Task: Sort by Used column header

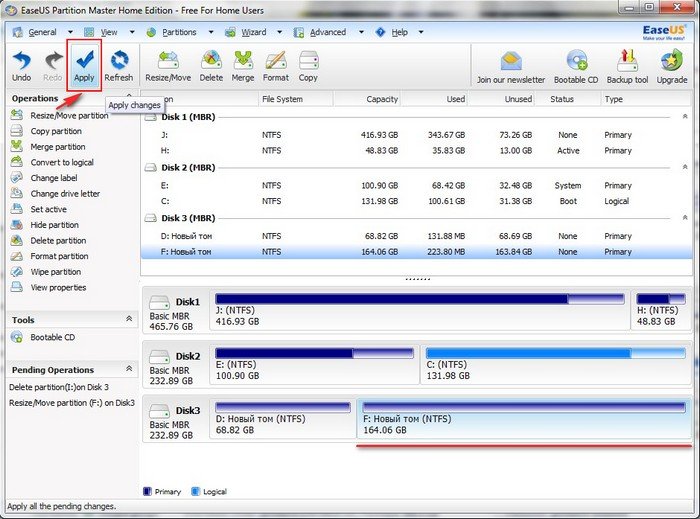Action: point(434,99)
